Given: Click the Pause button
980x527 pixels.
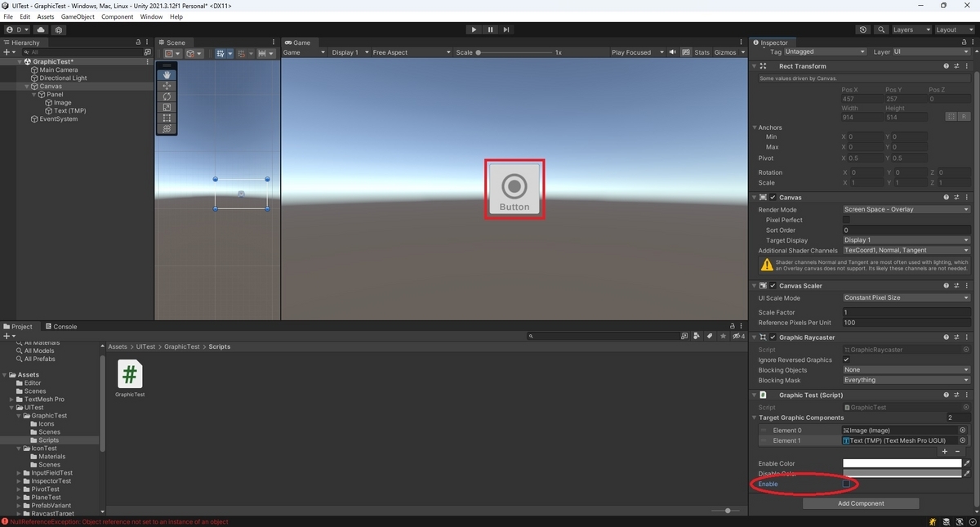Looking at the screenshot, I should [x=490, y=29].
